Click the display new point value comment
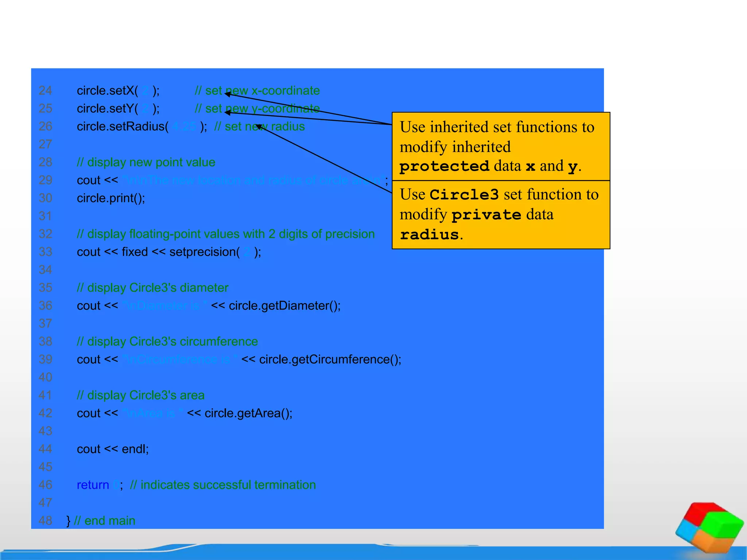 (x=146, y=162)
